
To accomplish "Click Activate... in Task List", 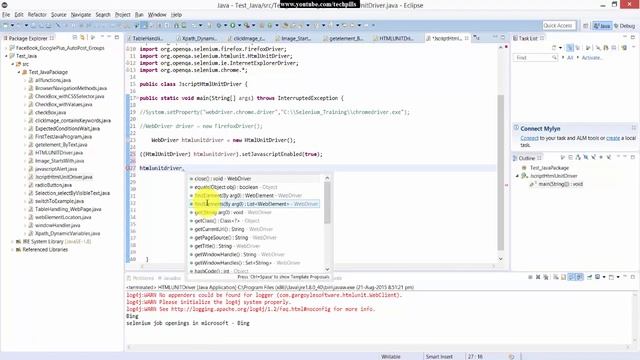I will click(592, 58).
